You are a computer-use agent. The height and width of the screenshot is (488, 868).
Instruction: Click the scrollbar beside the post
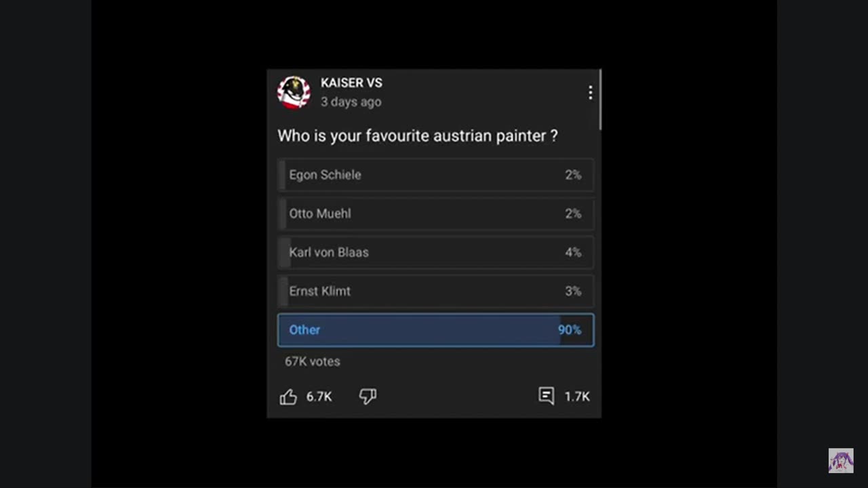(601, 99)
